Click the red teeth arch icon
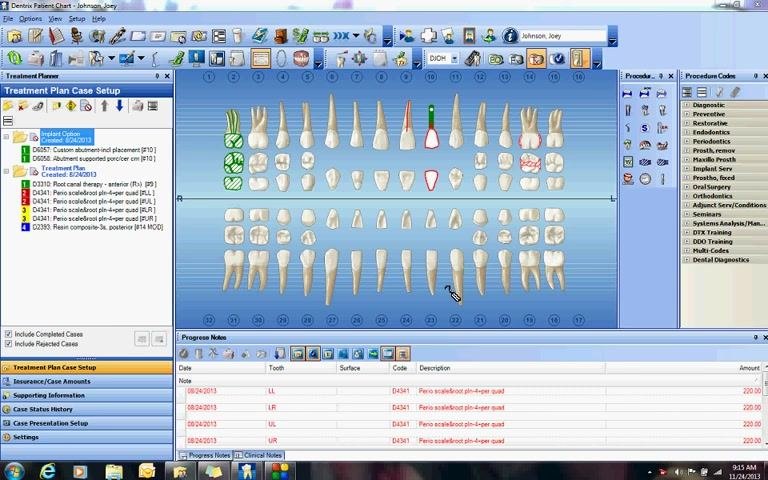Viewport: 768px width, 480px height. click(x=301, y=58)
